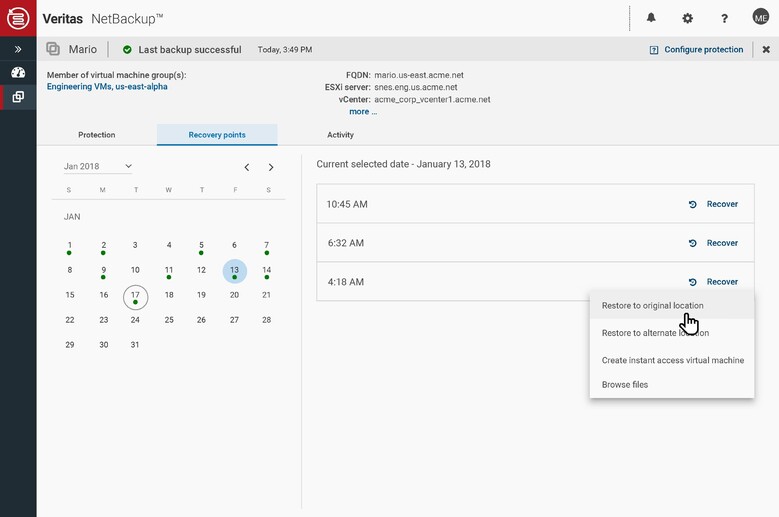This screenshot has height=517, width=779.
Task: Open the help question mark icon
Action: 724,18
